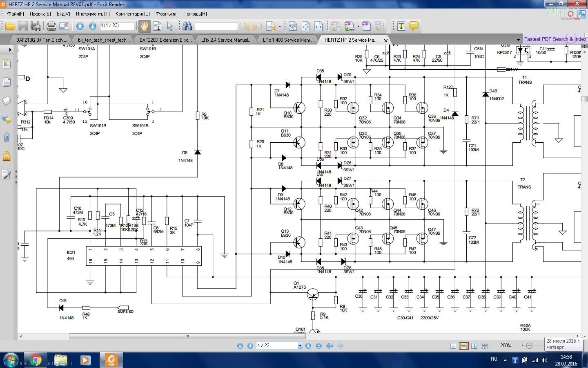588x368 pixels.
Task: Select the Hand tool in toolbar
Action: 144,26
